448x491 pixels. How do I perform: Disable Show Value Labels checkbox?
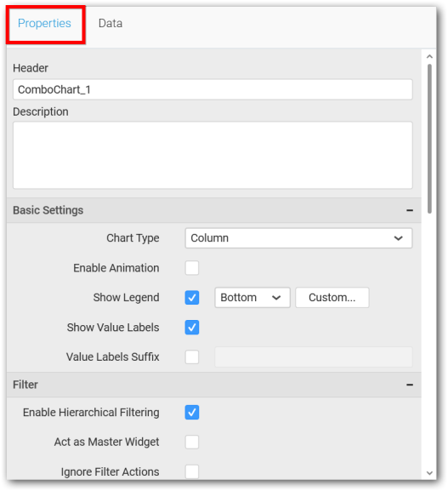pyautogui.click(x=192, y=328)
